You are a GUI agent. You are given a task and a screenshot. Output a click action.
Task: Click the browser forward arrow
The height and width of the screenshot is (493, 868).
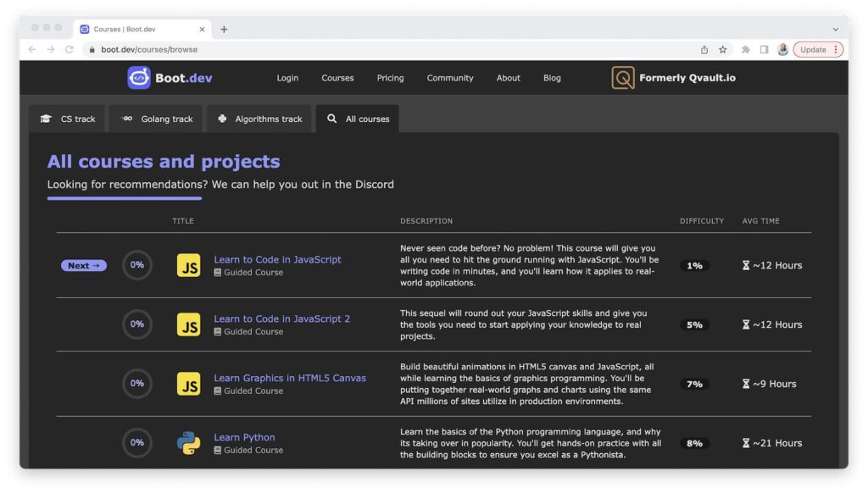point(50,50)
